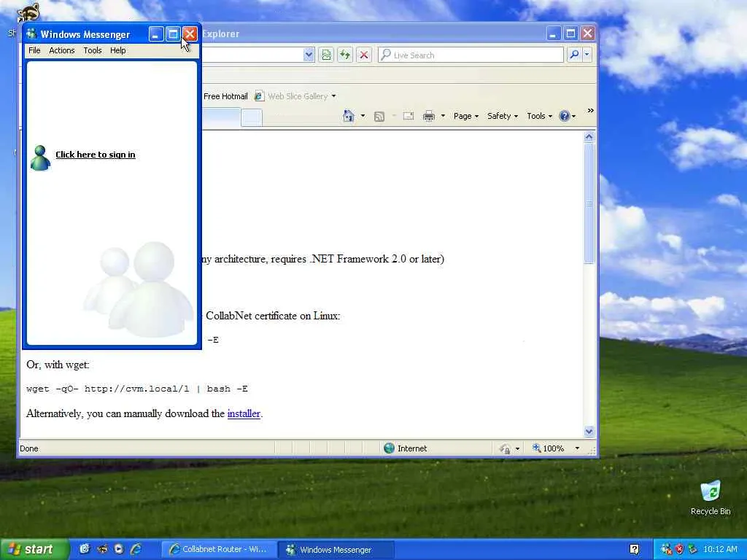Click the Read Mail envelope icon
The image size is (747, 560).
(409, 116)
